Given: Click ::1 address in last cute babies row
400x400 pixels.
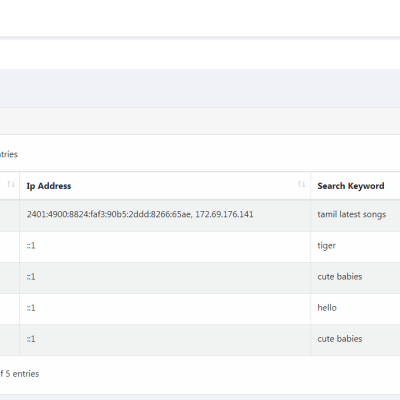Looking at the screenshot, I should point(31,339).
